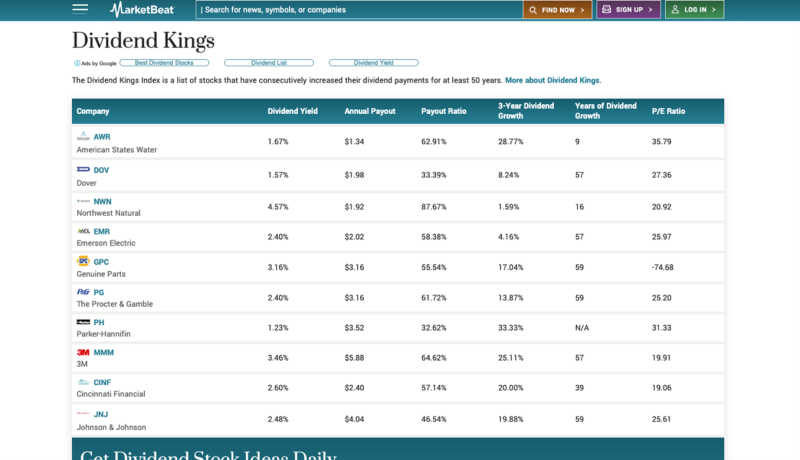This screenshot has width=800, height=460.
Task: Click the Genuine Parts GPC logo icon
Action: tap(83, 261)
